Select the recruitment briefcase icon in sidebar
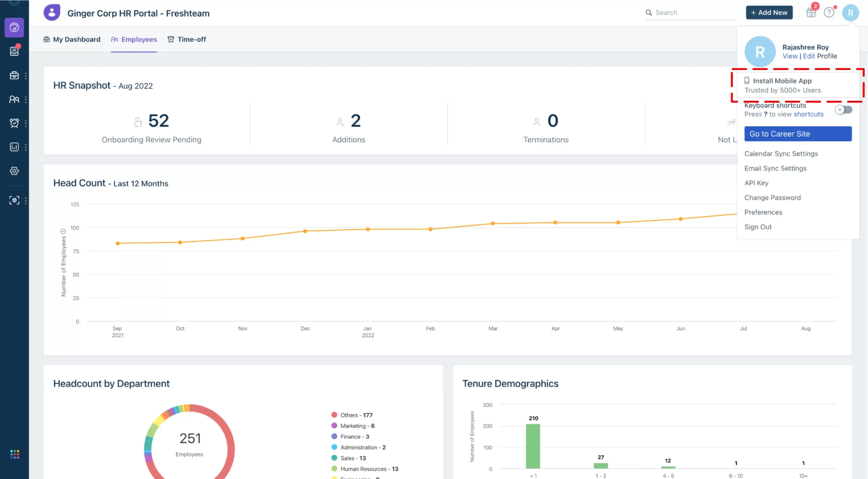The image size is (868, 479). point(14,75)
